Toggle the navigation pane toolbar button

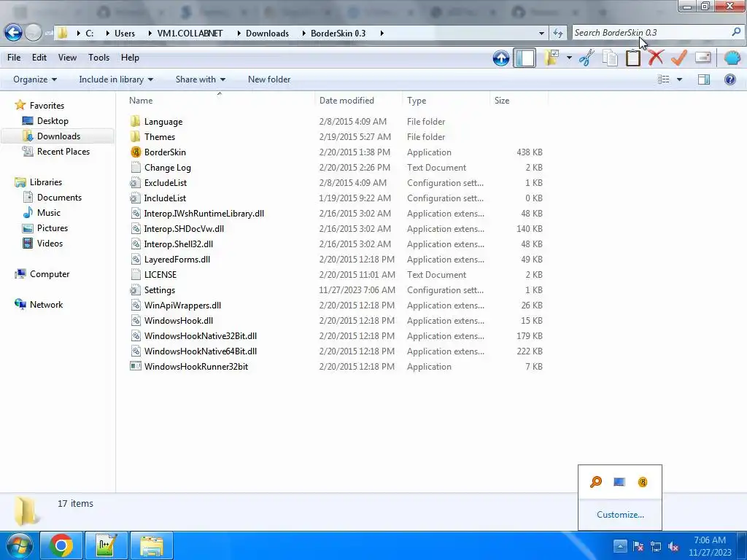(x=525, y=58)
